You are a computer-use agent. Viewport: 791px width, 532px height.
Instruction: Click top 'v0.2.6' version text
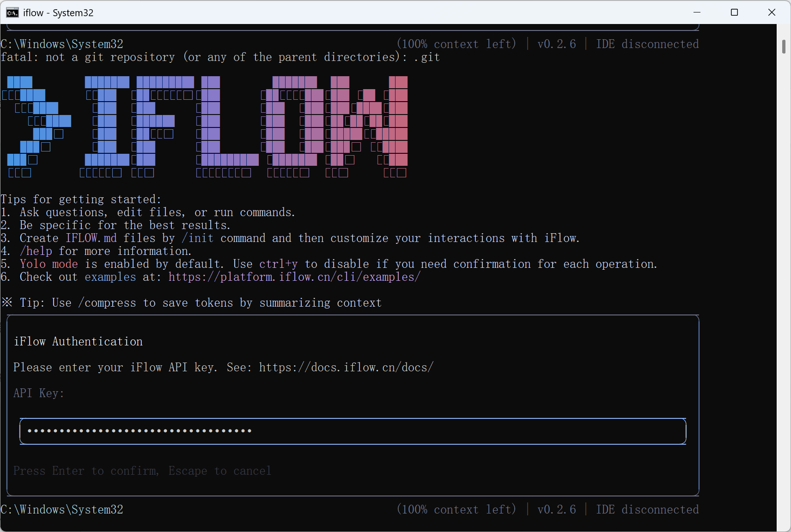tap(557, 44)
